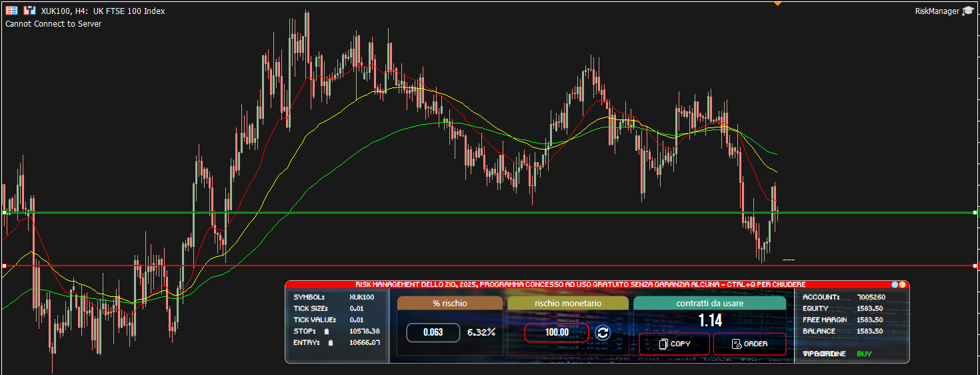980x375 pixels.
Task: Click the TICK SIZE label
Action: pos(310,308)
